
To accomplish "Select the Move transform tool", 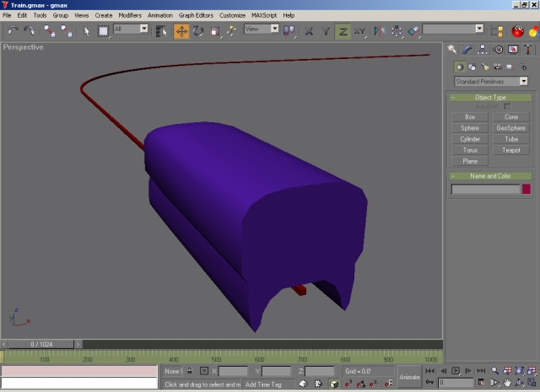I will coord(181,31).
